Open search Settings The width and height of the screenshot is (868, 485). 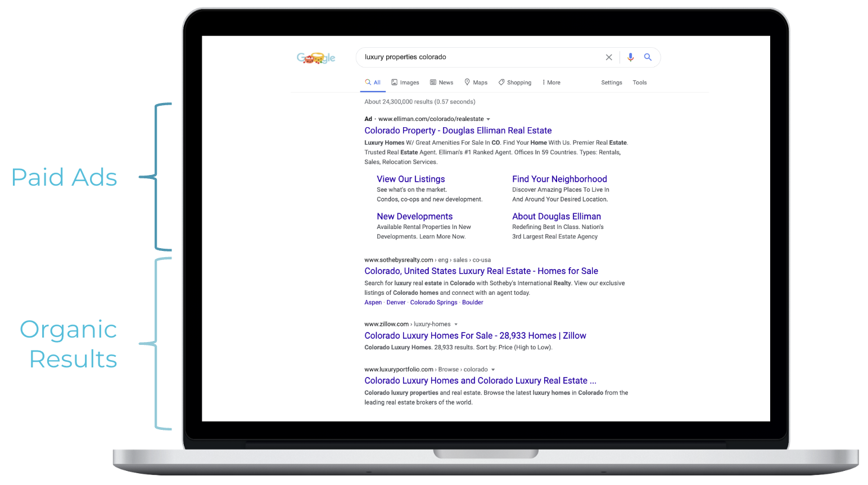[x=612, y=82]
